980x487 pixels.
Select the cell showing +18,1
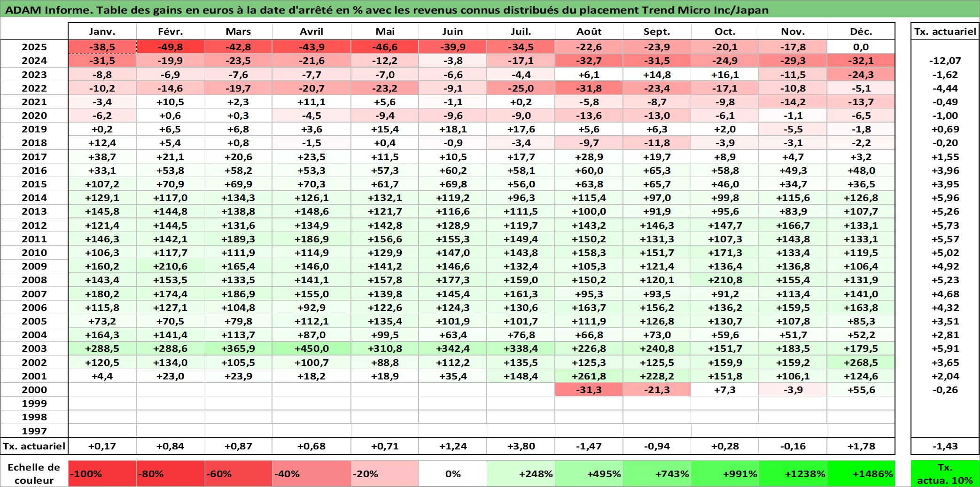point(453,129)
